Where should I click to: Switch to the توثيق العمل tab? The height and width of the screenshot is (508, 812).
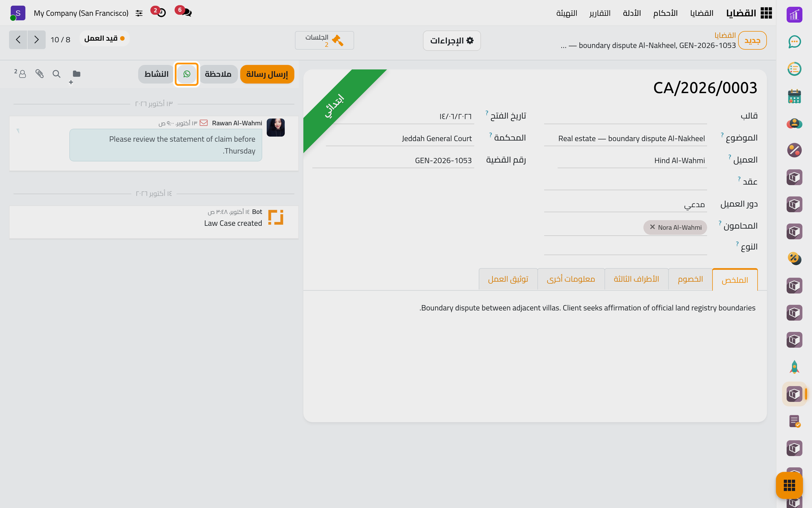[508, 279]
